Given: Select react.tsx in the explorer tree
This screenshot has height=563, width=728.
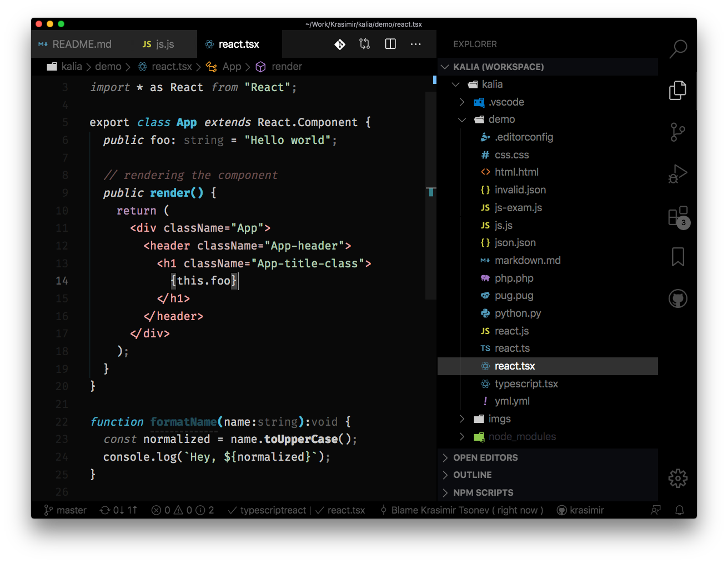Looking at the screenshot, I should pos(548,366).
